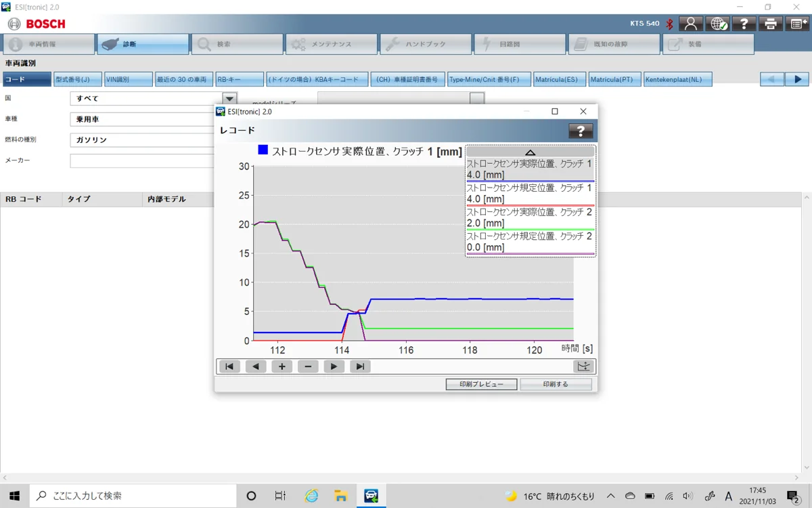Click ESI[tronic] app icon in taskbar
The width and height of the screenshot is (812, 508).
tap(371, 496)
